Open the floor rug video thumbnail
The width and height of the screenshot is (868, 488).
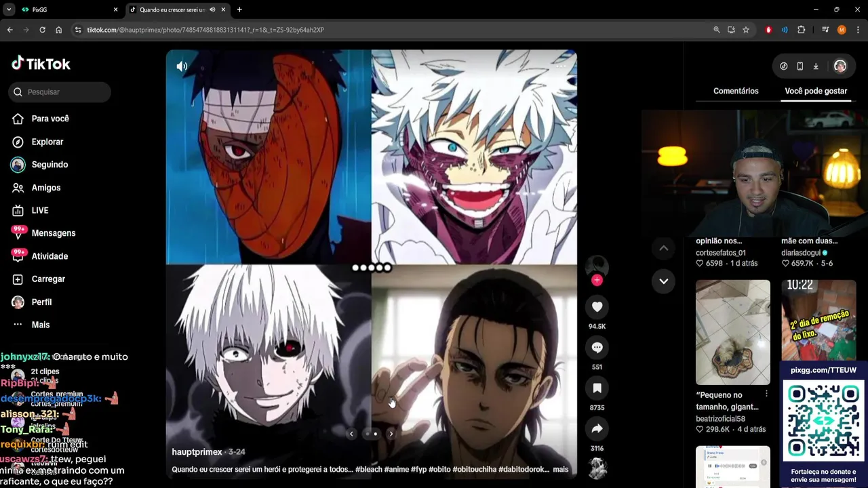coord(733,332)
